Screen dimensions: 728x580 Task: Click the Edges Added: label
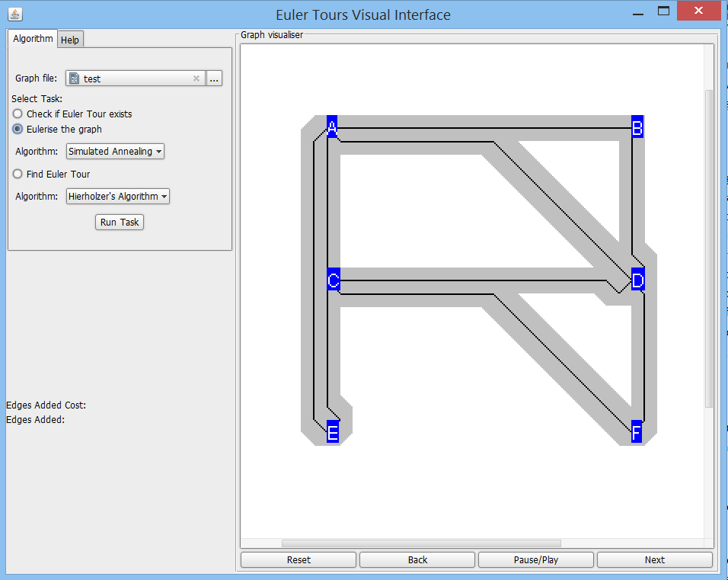[35, 420]
